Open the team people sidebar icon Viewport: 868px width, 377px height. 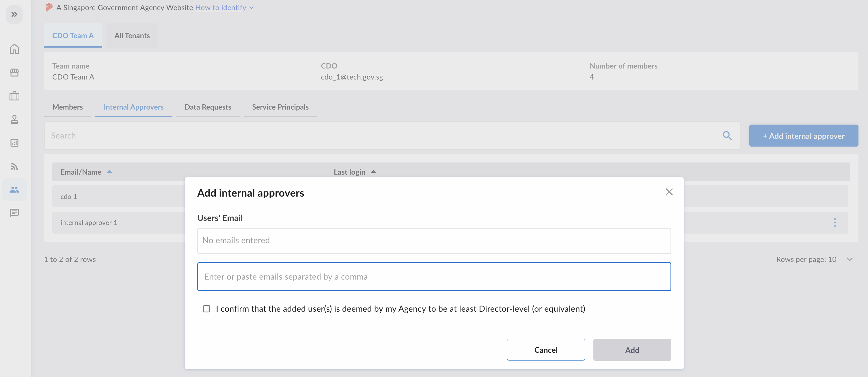pos(14,190)
